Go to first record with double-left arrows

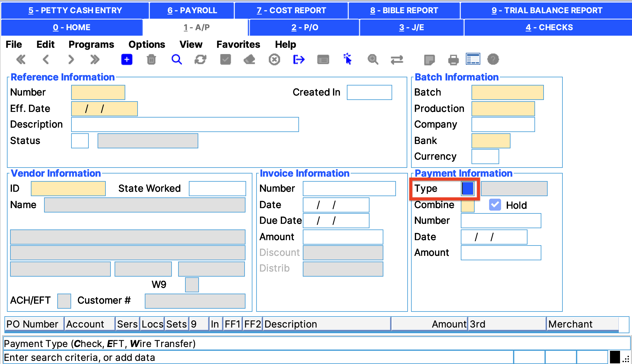(21, 59)
